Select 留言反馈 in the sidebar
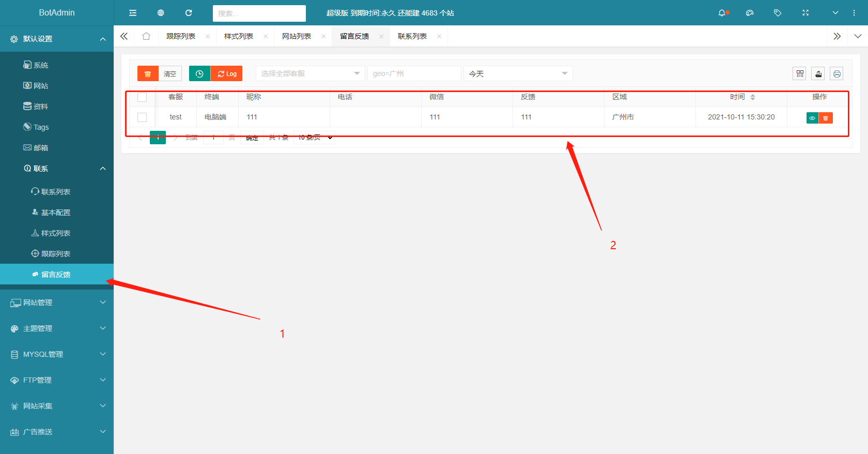The height and width of the screenshot is (454, 868). (x=57, y=275)
